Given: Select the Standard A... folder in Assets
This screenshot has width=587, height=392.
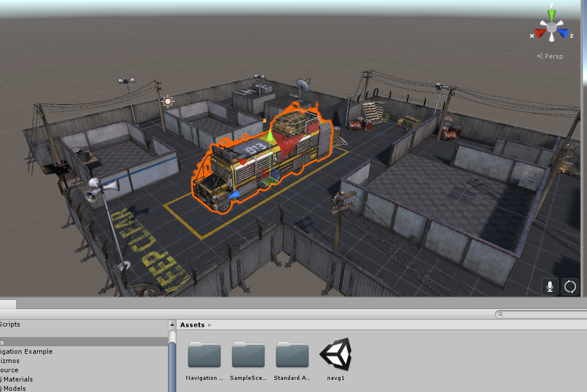Looking at the screenshot, I should (x=292, y=361).
